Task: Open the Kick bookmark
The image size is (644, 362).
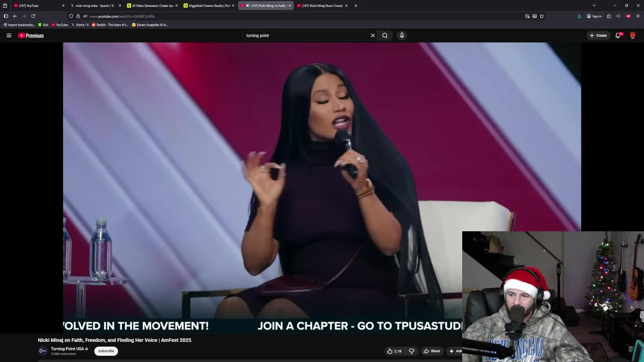Action: [x=44, y=25]
